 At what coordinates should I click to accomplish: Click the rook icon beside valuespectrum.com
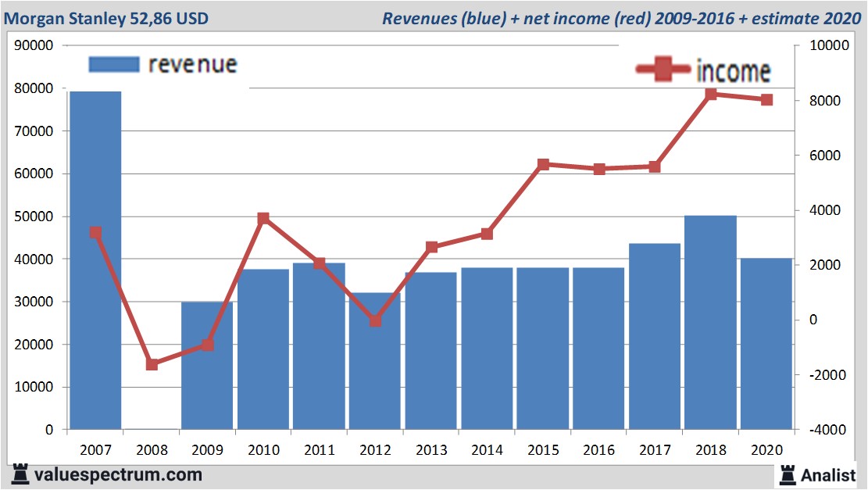pos(20,474)
